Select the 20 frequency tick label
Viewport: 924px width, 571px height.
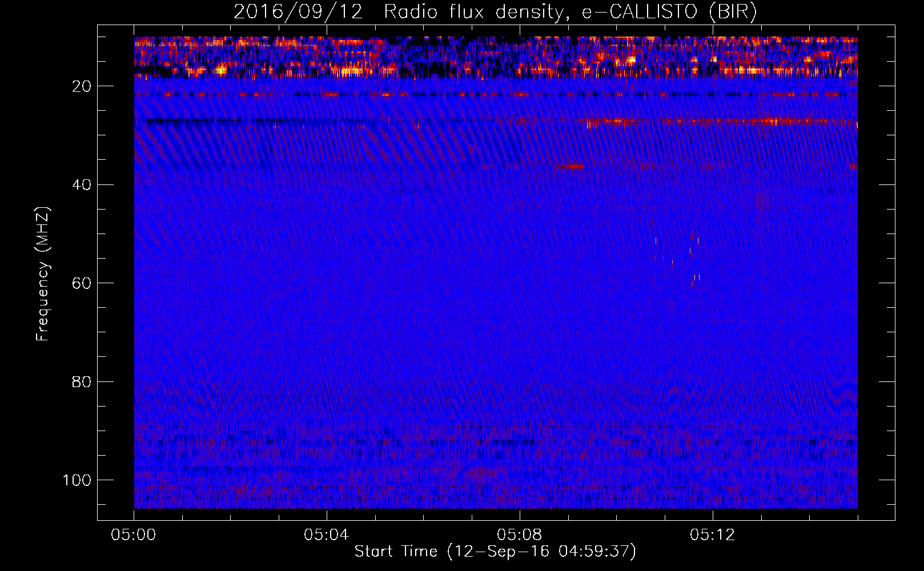click(82, 86)
